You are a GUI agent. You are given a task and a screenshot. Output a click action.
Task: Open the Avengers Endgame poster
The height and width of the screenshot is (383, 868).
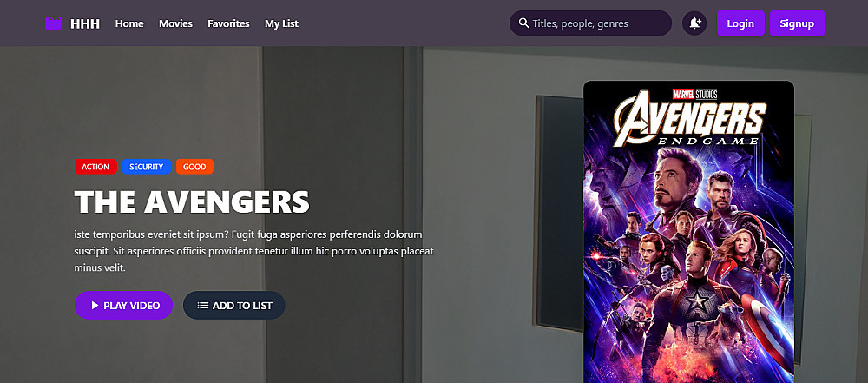pyautogui.click(x=688, y=232)
